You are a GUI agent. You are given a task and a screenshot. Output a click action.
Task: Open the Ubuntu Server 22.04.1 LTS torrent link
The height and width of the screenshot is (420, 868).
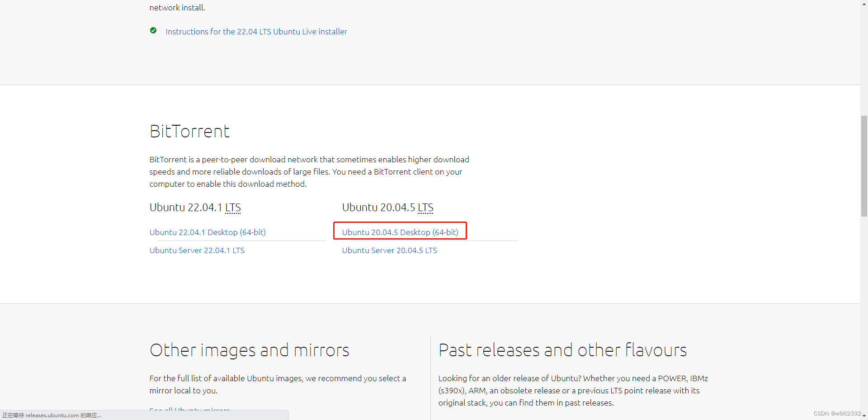[x=197, y=250]
